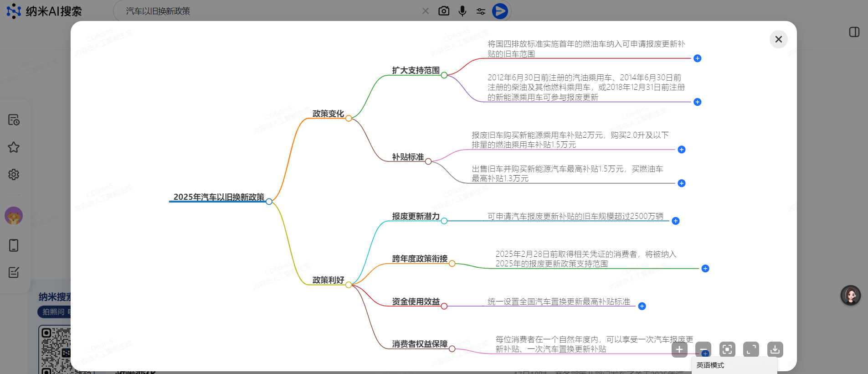Open favorites star in left sidebar
The image size is (868, 374).
(x=14, y=147)
